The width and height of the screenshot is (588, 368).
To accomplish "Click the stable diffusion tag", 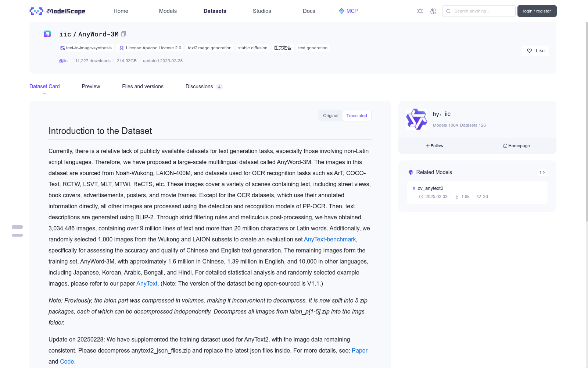I will point(253,48).
